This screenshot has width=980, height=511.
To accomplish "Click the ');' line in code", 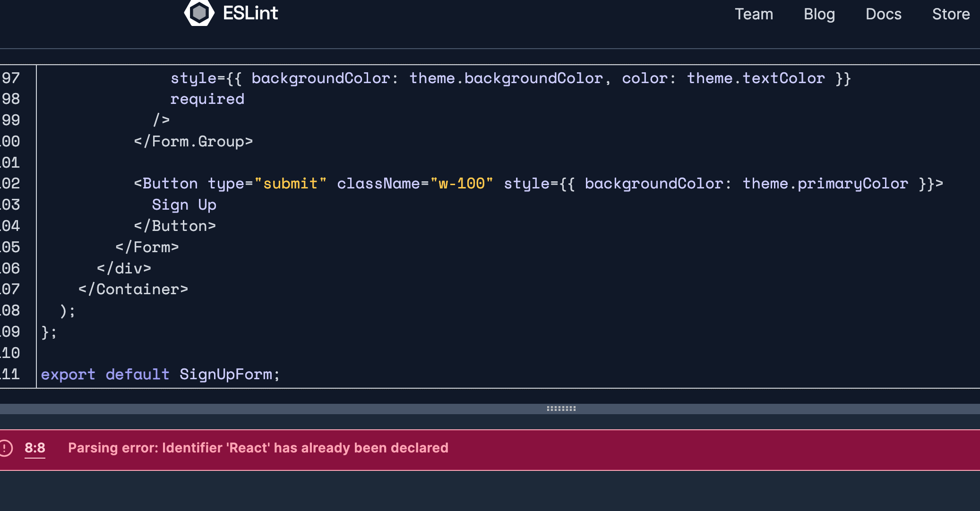I will click(x=68, y=311).
